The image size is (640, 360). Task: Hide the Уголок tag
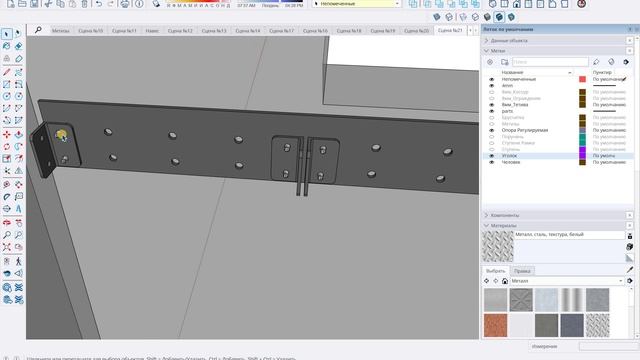click(491, 156)
